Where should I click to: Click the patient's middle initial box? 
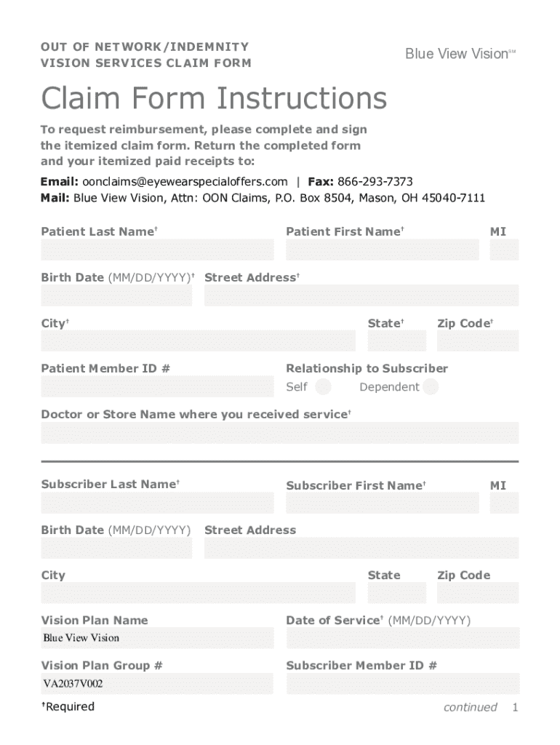click(504, 250)
